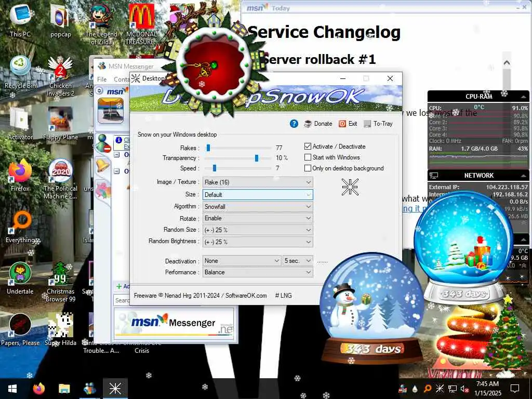Open the blue question-mark help icon in DesktopSnowOK
This screenshot has width=532, height=399.
click(x=294, y=124)
